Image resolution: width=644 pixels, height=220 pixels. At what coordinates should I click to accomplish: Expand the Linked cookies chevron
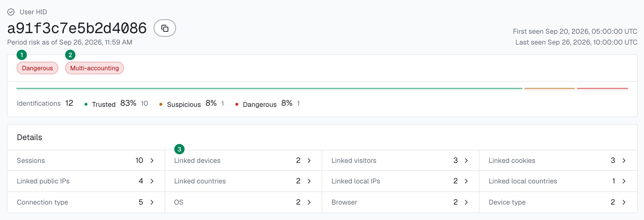[624, 161]
